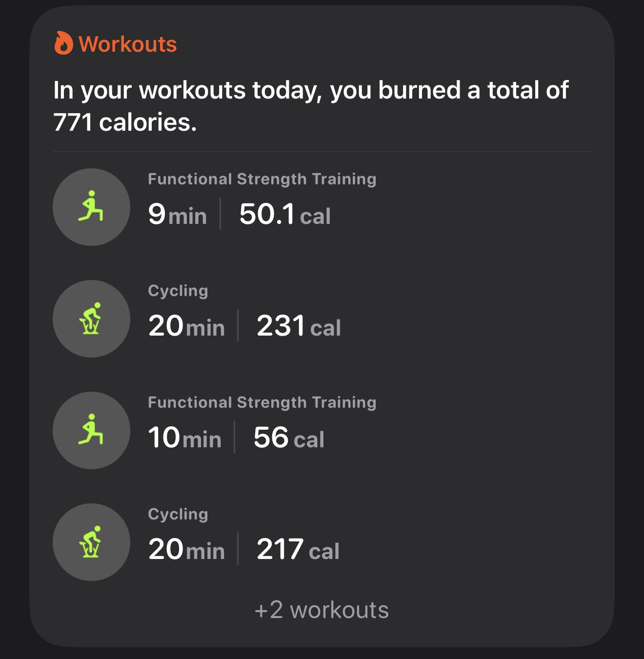Viewport: 644px width, 659px height.
Task: Tap the orange flame Workouts icon
Action: [x=63, y=43]
